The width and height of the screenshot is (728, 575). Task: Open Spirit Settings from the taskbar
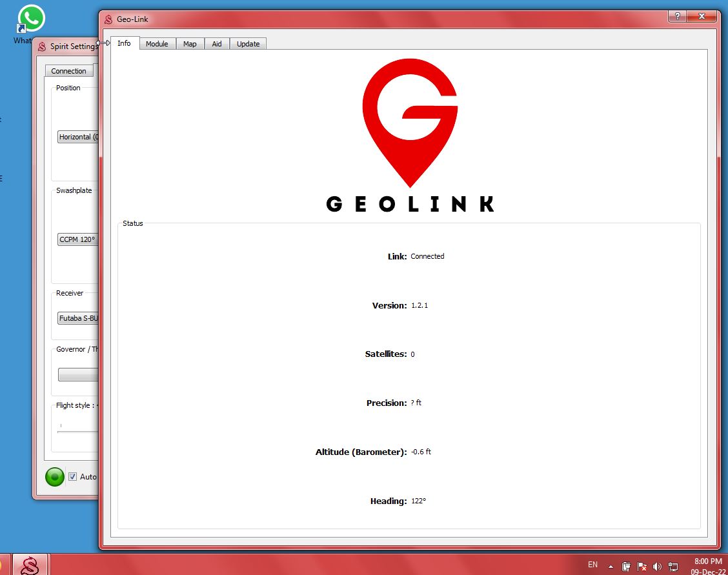click(x=30, y=565)
